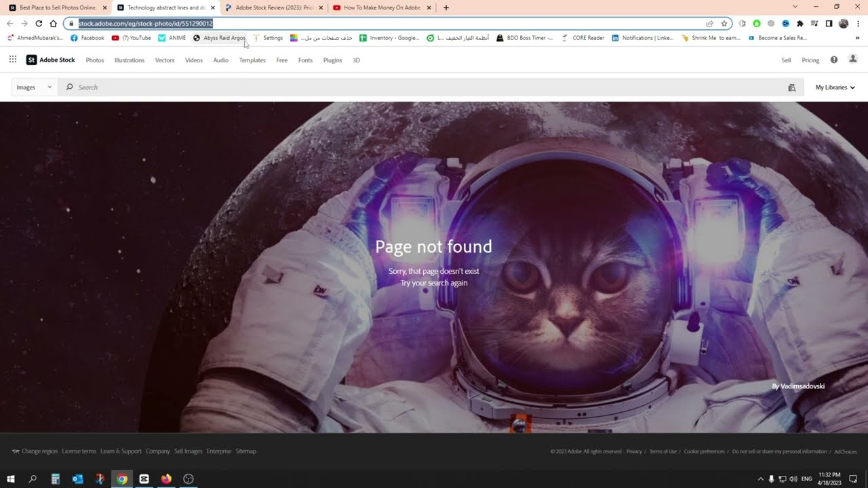The height and width of the screenshot is (488, 868).
Task: Open Terms of Use footer link
Action: [663, 451]
